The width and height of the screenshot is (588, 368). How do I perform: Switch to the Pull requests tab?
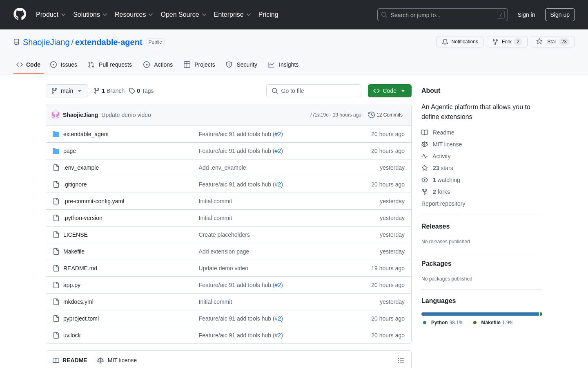click(x=110, y=65)
